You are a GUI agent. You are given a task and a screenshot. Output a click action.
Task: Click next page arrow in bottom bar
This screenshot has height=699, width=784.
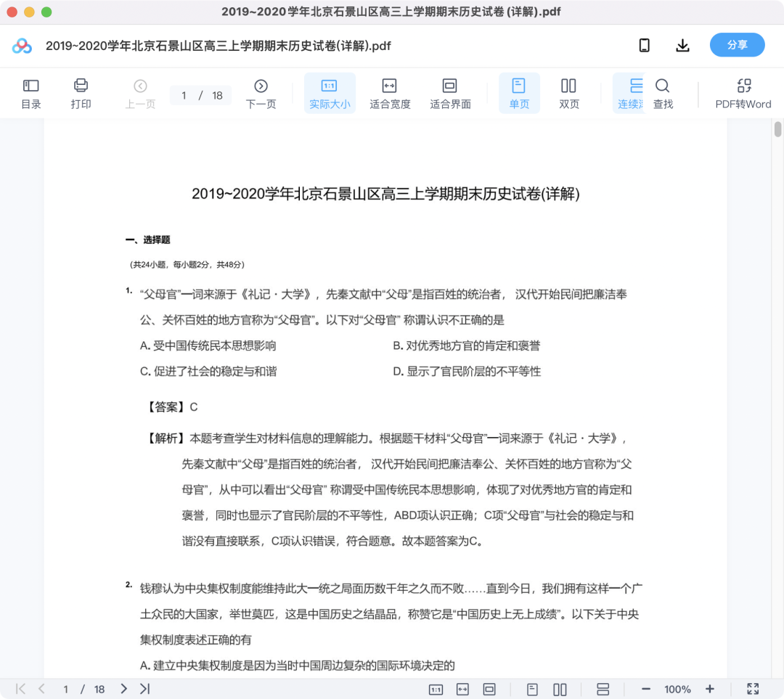click(x=123, y=689)
